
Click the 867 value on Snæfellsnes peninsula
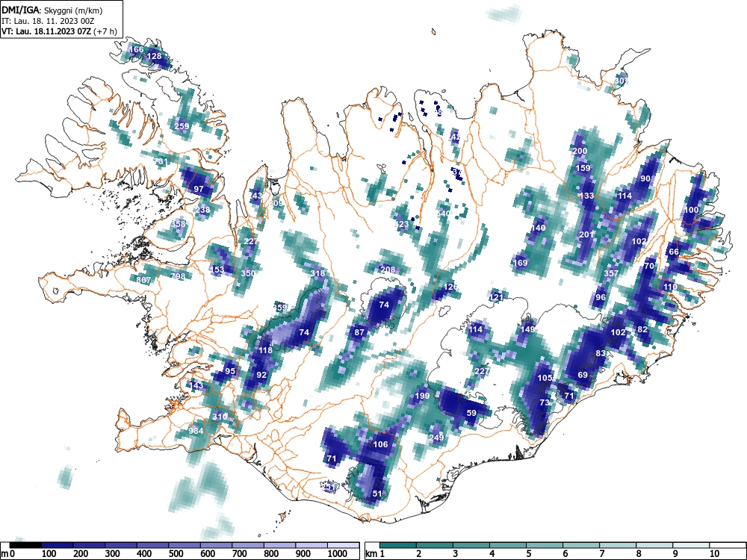pos(144,280)
